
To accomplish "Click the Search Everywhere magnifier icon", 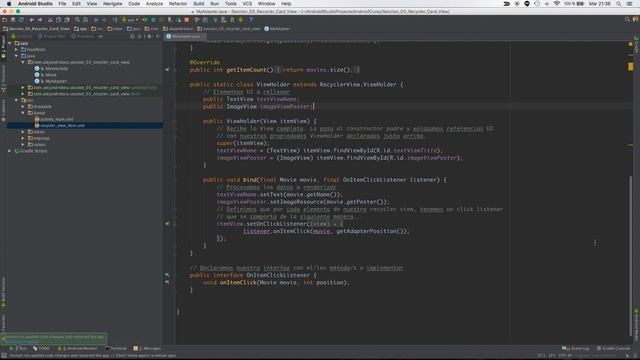I will tap(627, 20).
